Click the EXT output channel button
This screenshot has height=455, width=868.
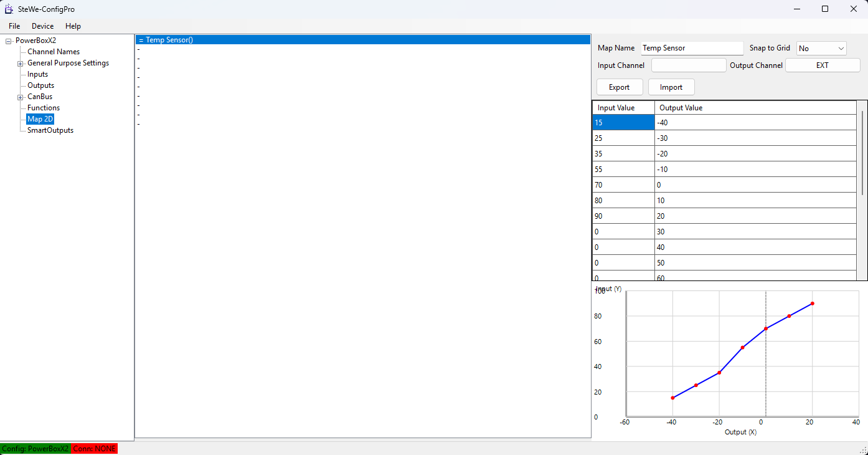tap(822, 65)
